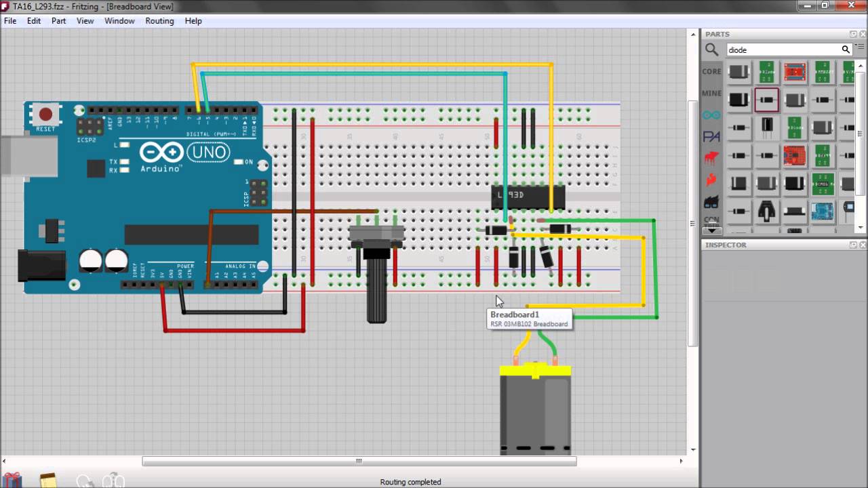Pick the green MMBZ27 breakout part
The image size is (868, 488).
pyautogui.click(x=823, y=72)
